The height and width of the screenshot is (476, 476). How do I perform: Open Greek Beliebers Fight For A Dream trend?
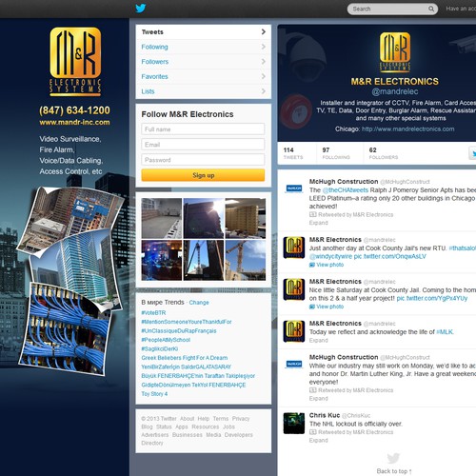pos(185,358)
